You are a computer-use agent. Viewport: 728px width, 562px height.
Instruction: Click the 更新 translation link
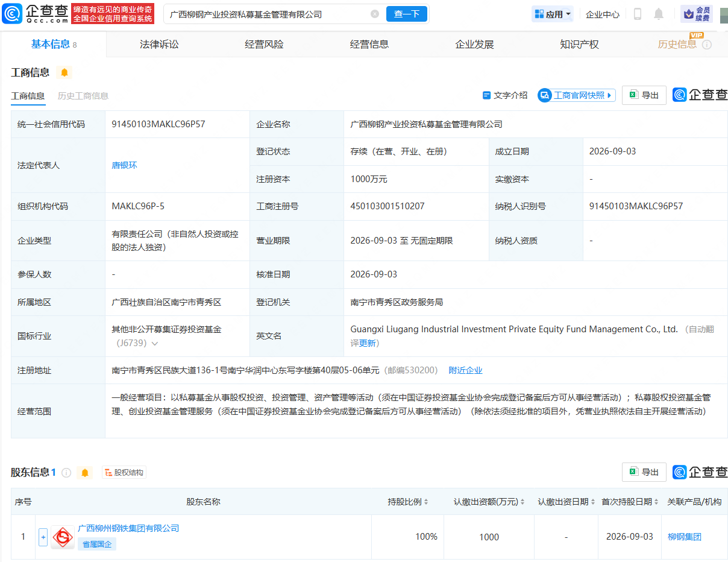tap(367, 343)
